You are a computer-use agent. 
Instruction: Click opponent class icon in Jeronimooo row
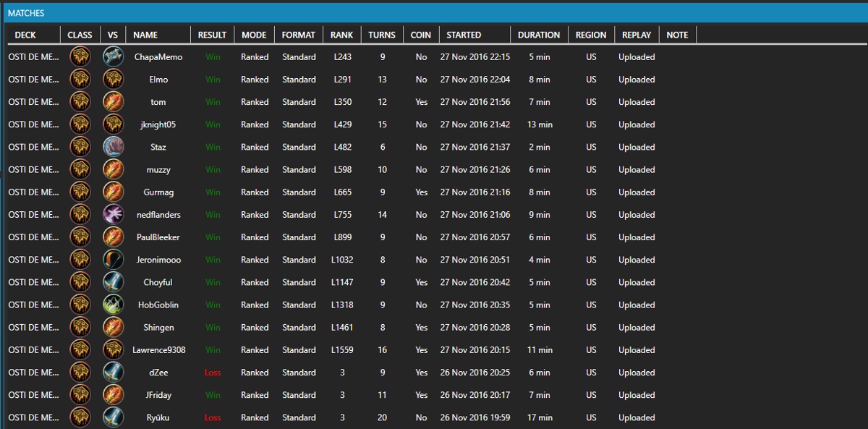(x=114, y=260)
